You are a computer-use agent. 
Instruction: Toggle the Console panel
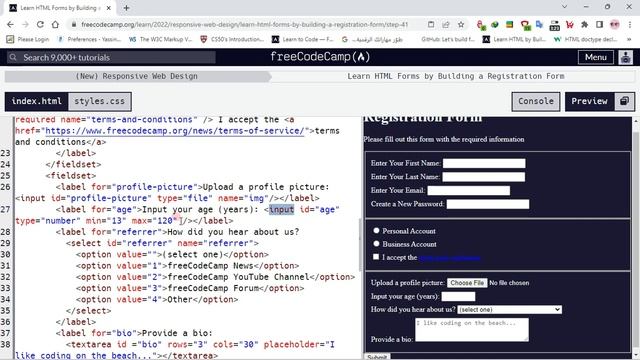(x=536, y=101)
